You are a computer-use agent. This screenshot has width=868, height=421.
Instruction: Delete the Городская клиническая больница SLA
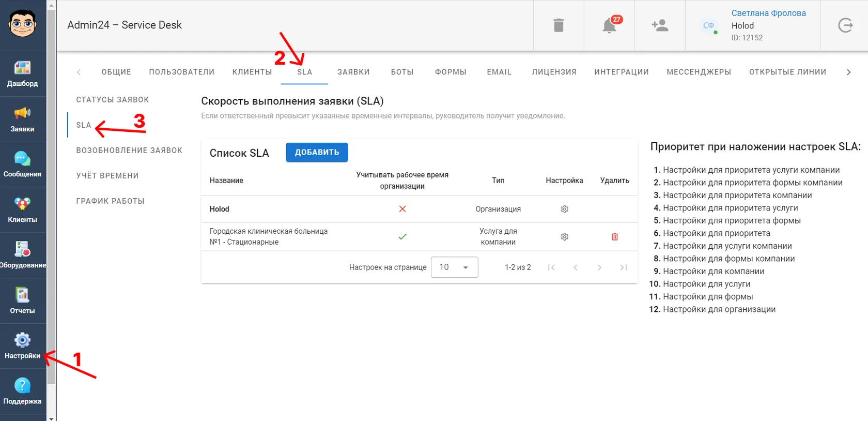coord(615,237)
